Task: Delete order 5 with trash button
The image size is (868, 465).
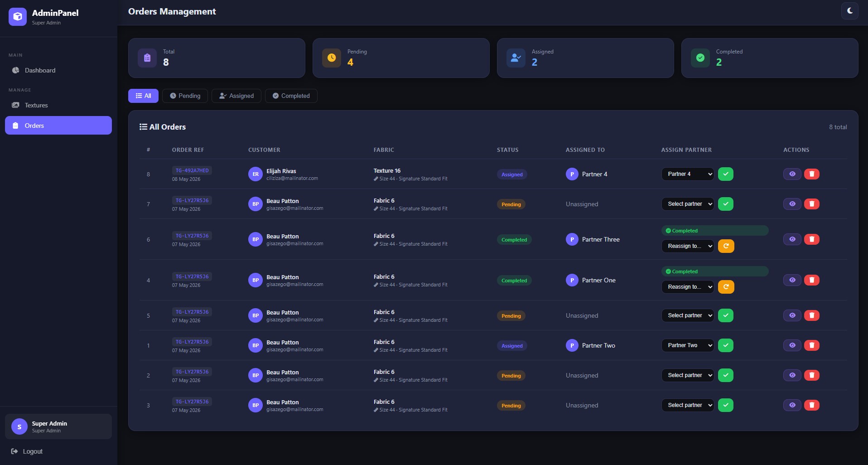Action: tap(812, 315)
